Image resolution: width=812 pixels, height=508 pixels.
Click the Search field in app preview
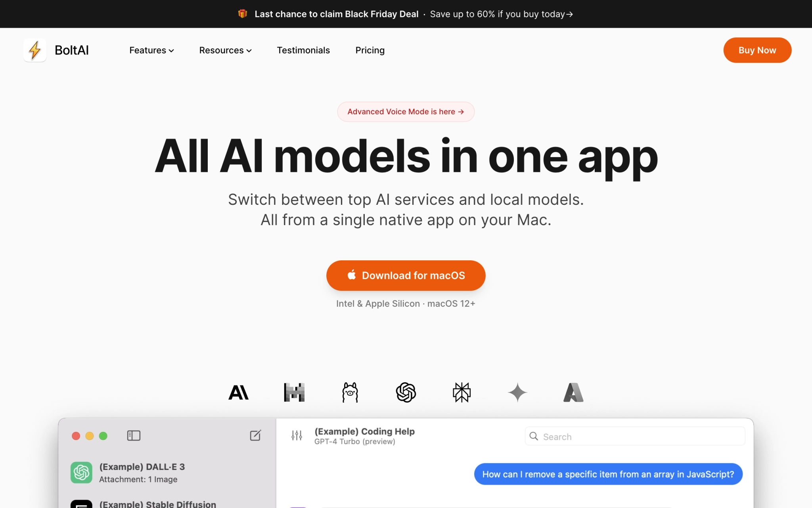coord(635,436)
